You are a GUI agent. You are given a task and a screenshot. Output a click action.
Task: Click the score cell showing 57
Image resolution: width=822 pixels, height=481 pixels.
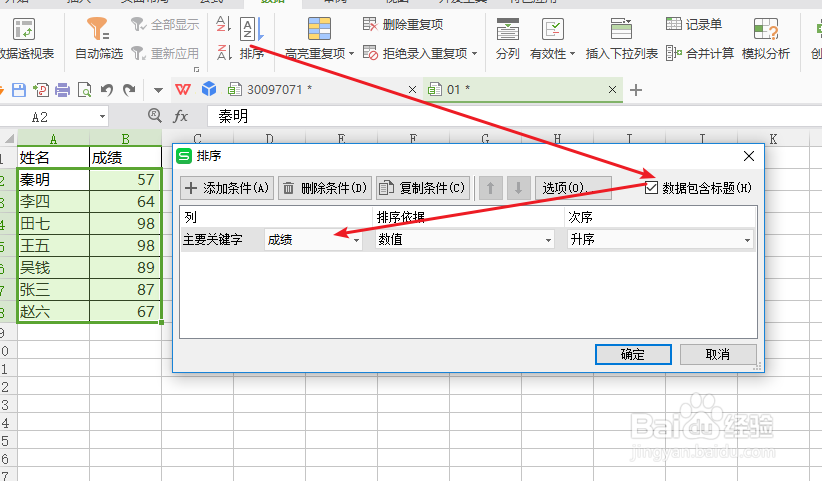125,180
